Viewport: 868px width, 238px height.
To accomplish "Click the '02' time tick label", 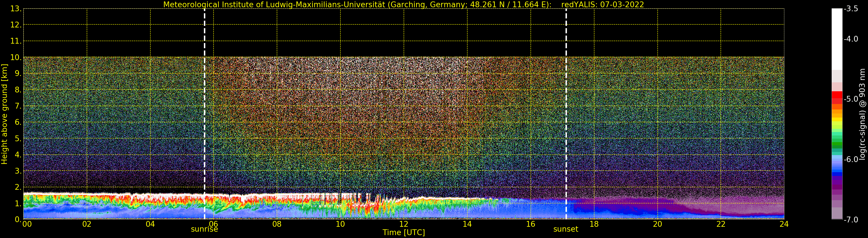I will 87,224.
